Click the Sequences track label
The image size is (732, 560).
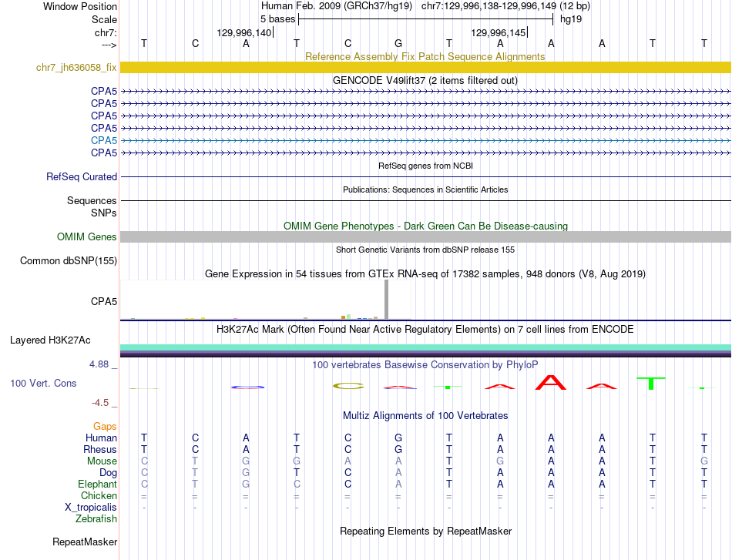click(92, 201)
